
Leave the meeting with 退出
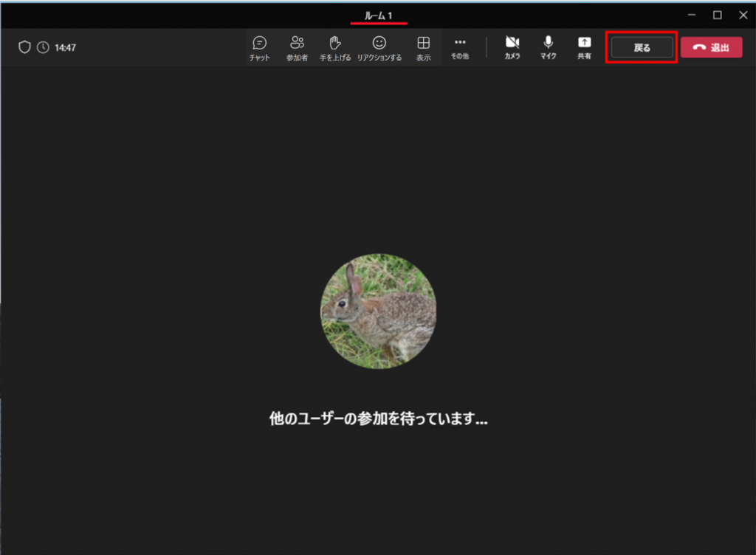point(711,48)
